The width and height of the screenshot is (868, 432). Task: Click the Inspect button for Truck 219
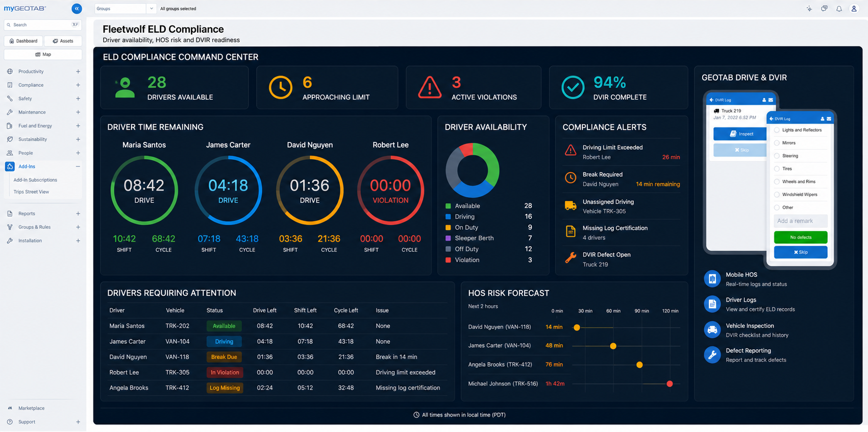click(740, 134)
